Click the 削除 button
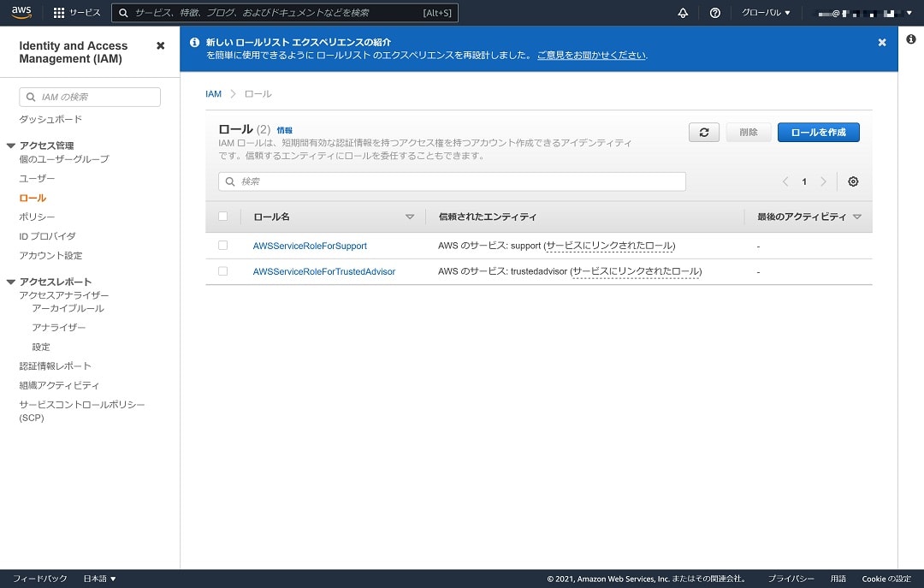The image size is (924, 588). 749,132
